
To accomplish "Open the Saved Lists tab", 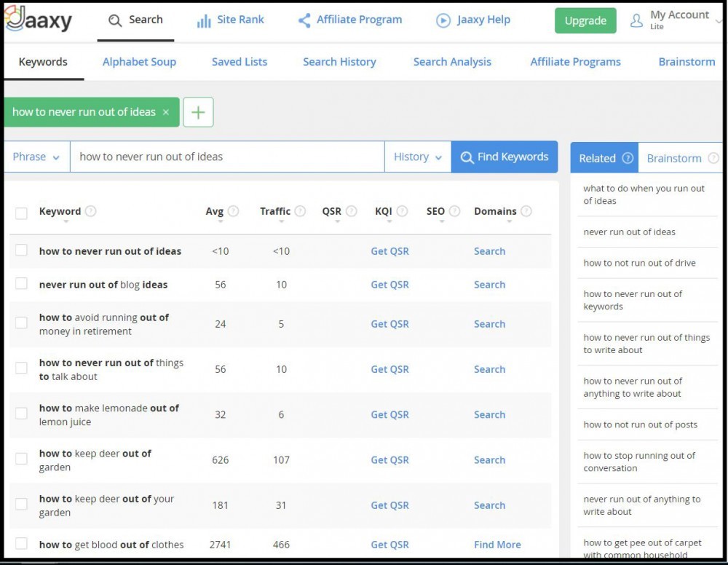I will tap(240, 62).
